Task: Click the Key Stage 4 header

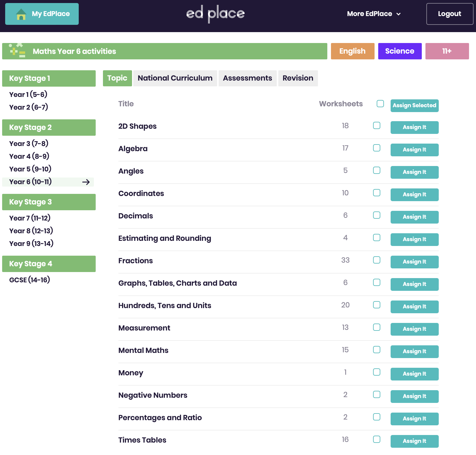Action: click(x=49, y=264)
